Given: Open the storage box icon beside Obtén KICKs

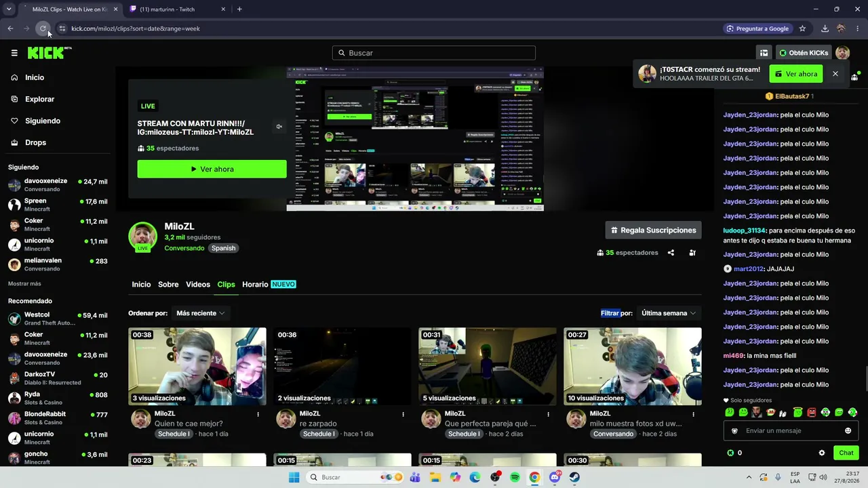Looking at the screenshot, I should tap(764, 53).
